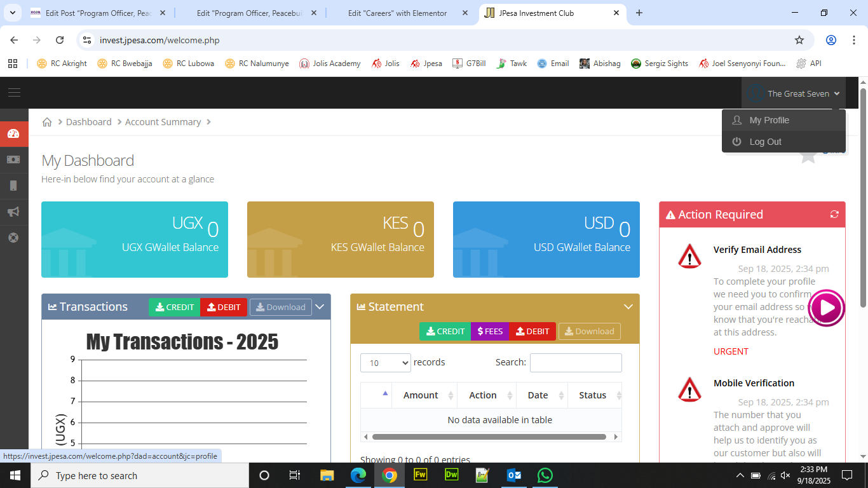The image size is (868, 488).
Task: Click the red DEBIT button in Statement
Action: [x=532, y=331]
